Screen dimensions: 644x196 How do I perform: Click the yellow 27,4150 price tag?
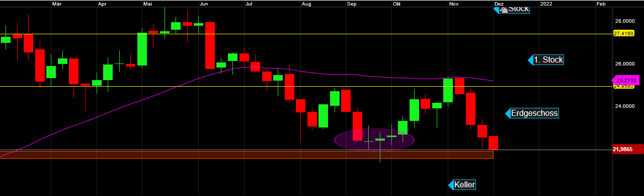pyautogui.click(x=624, y=33)
